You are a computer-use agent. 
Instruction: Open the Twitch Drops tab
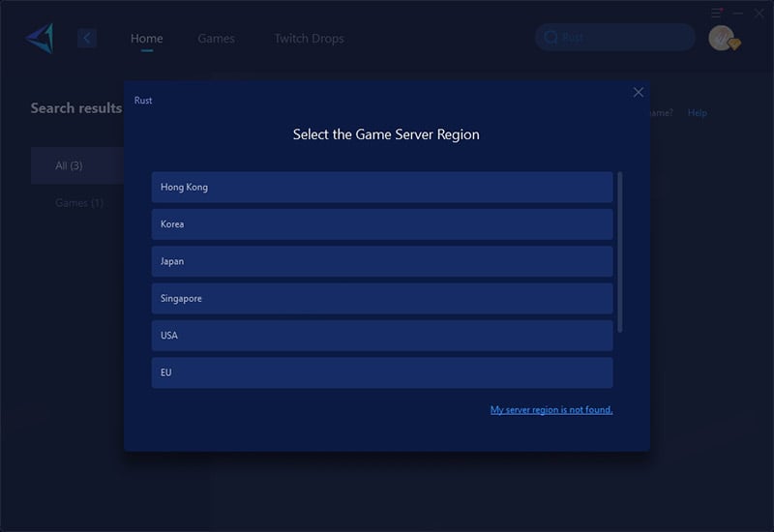pos(309,39)
